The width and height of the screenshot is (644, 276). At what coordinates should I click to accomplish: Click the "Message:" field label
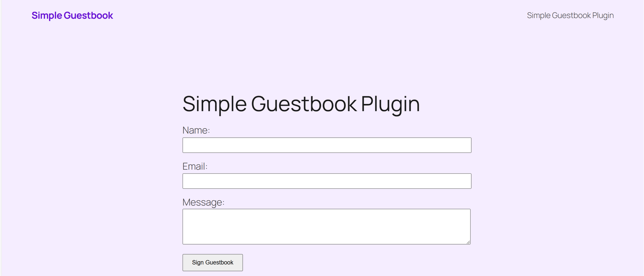click(x=203, y=202)
